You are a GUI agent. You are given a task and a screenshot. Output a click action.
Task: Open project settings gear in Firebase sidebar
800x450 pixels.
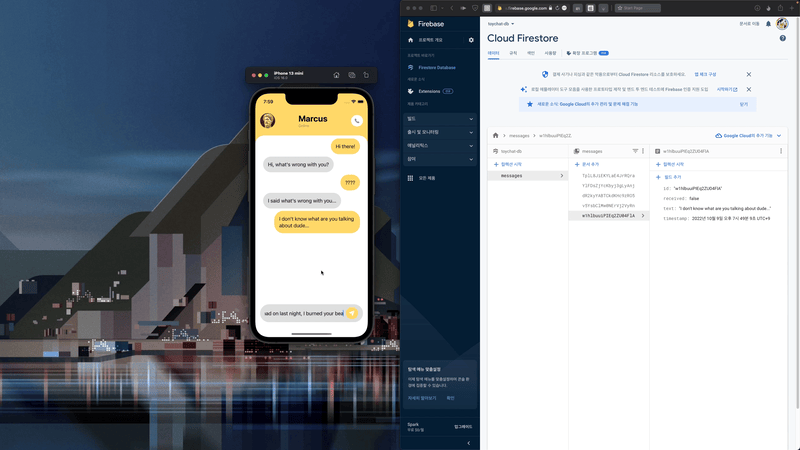coord(471,40)
